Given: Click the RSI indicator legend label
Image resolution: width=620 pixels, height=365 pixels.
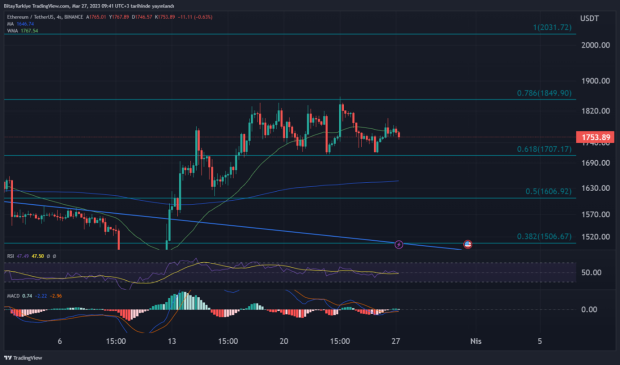Looking at the screenshot, I should tap(11, 256).
